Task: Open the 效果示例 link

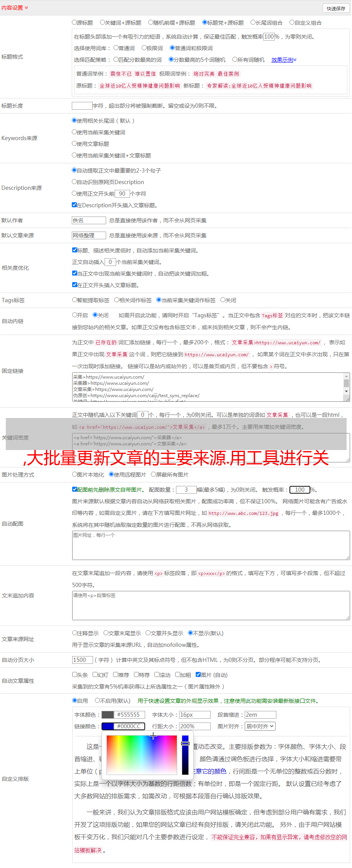Action: coord(284,60)
